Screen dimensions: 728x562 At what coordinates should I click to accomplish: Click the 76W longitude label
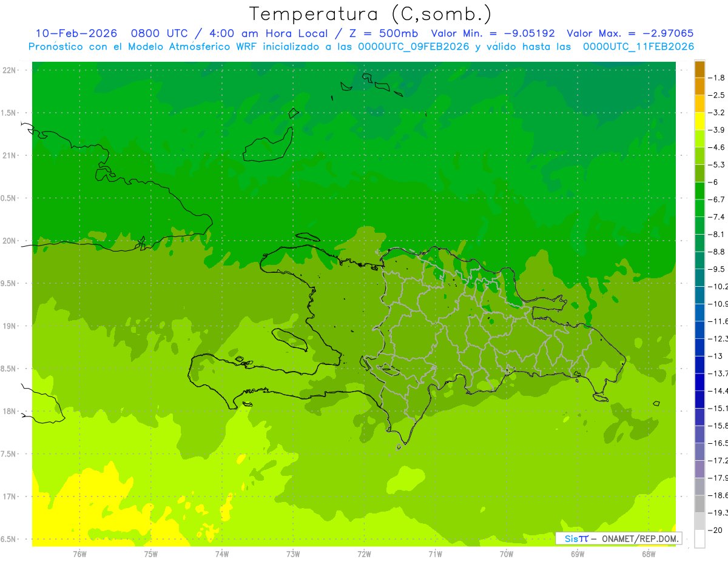point(79,554)
